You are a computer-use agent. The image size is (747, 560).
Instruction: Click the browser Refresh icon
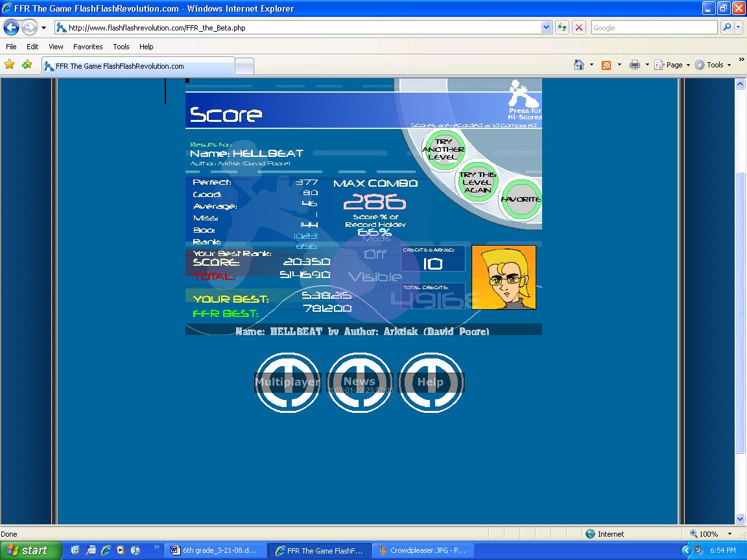(562, 28)
